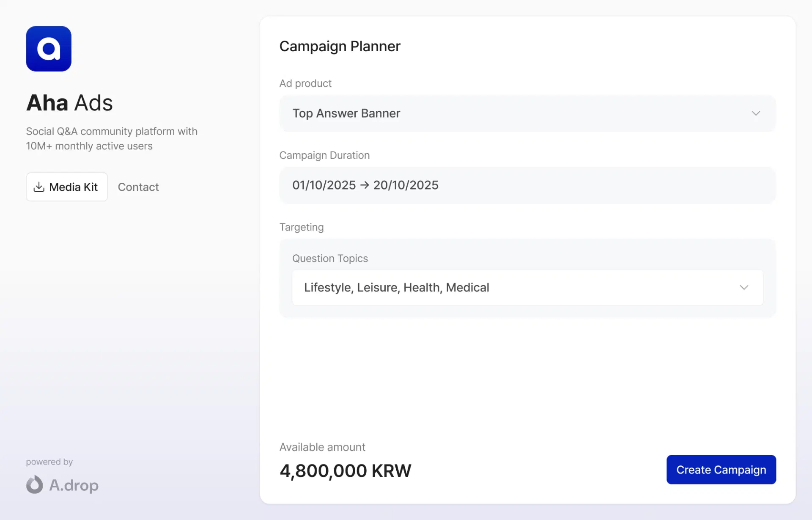Edit the Campaign Duration date range field
The image size is (812, 520).
pos(527,185)
